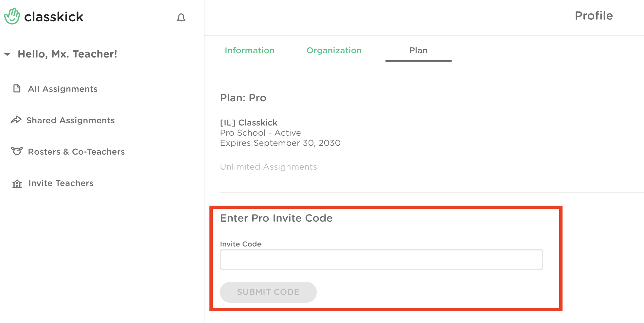
Task: Click the Hello, Mx. Teacher! greeting
Action: (67, 54)
